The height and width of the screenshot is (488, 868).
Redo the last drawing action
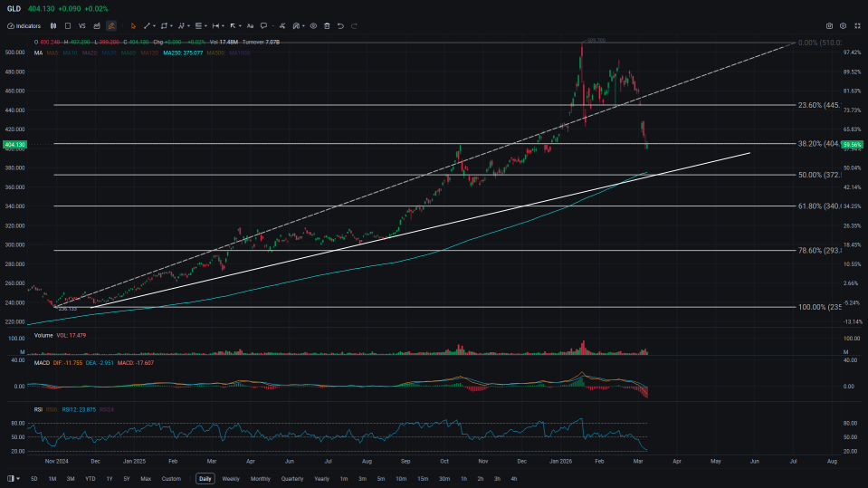pos(354,26)
